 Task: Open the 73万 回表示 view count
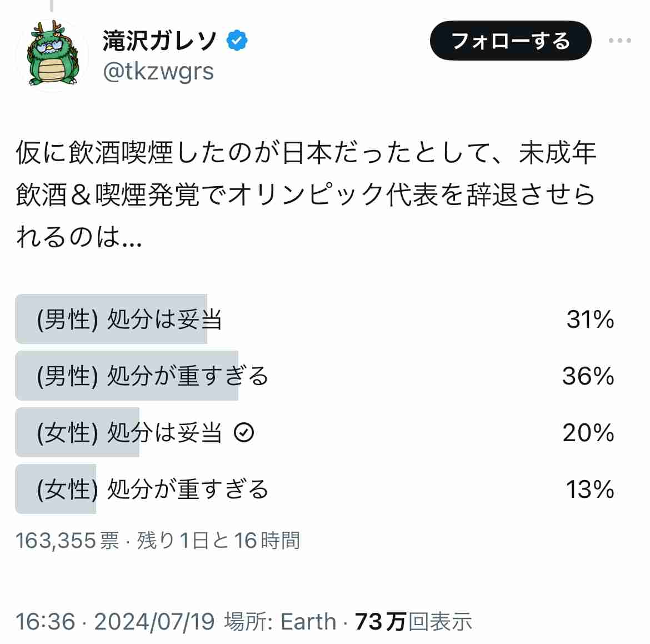413,622
